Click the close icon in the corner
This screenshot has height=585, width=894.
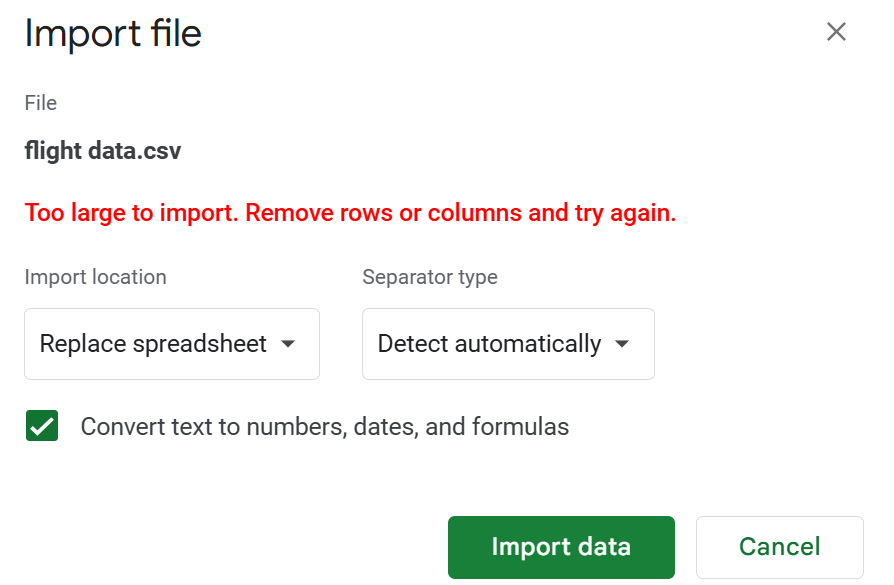tap(836, 31)
